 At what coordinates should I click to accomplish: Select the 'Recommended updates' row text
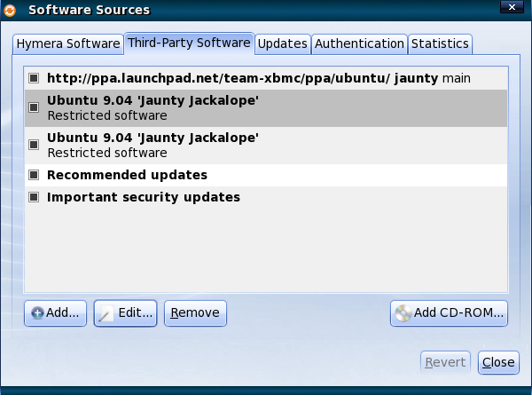127,175
